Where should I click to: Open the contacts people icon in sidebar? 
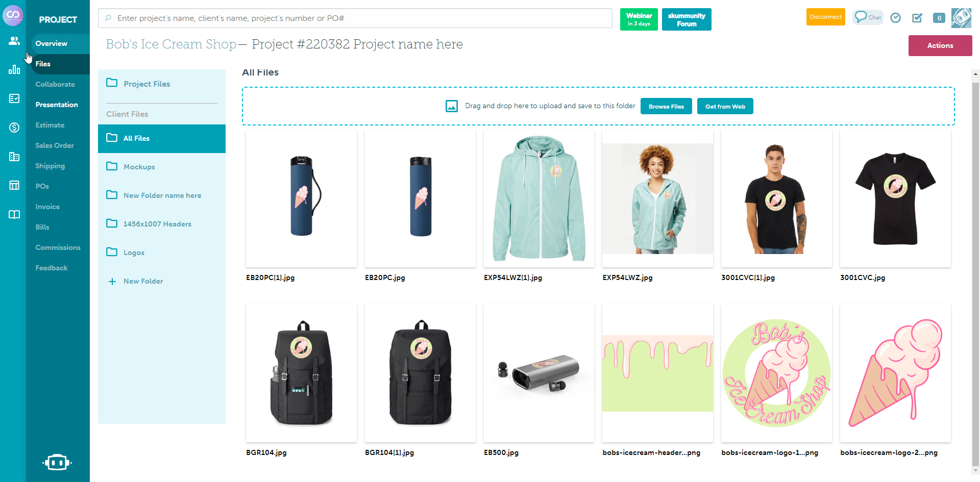click(x=14, y=41)
